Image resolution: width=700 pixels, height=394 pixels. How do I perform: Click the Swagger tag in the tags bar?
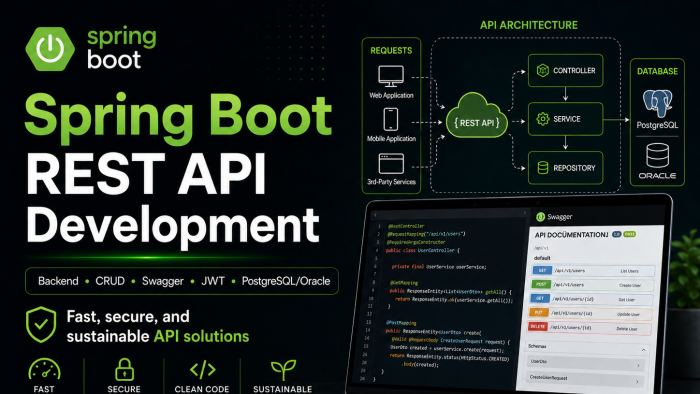162,282
